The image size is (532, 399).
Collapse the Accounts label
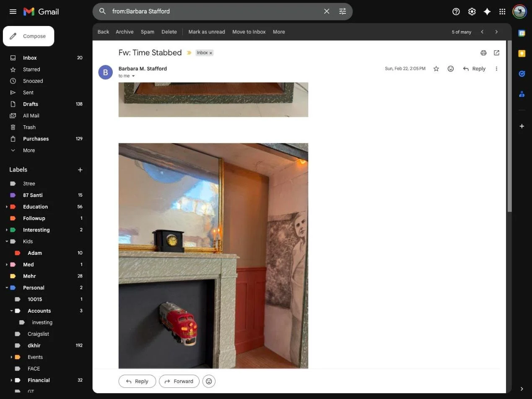click(x=11, y=311)
